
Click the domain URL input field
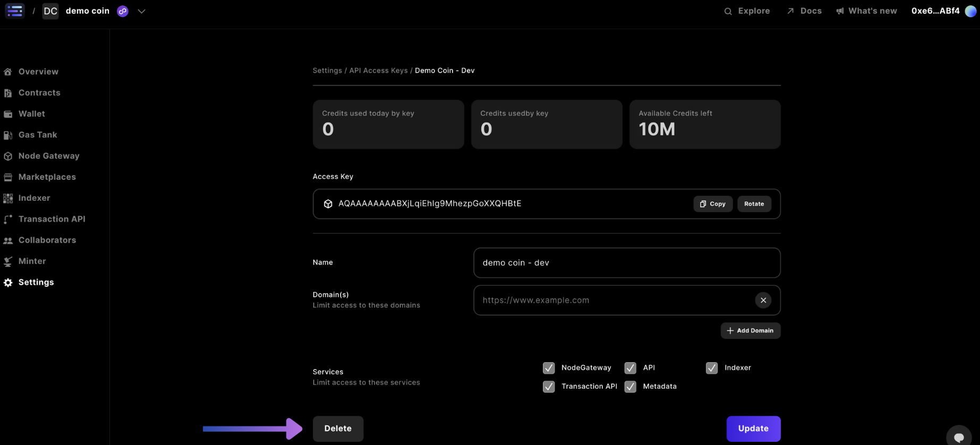(613, 301)
